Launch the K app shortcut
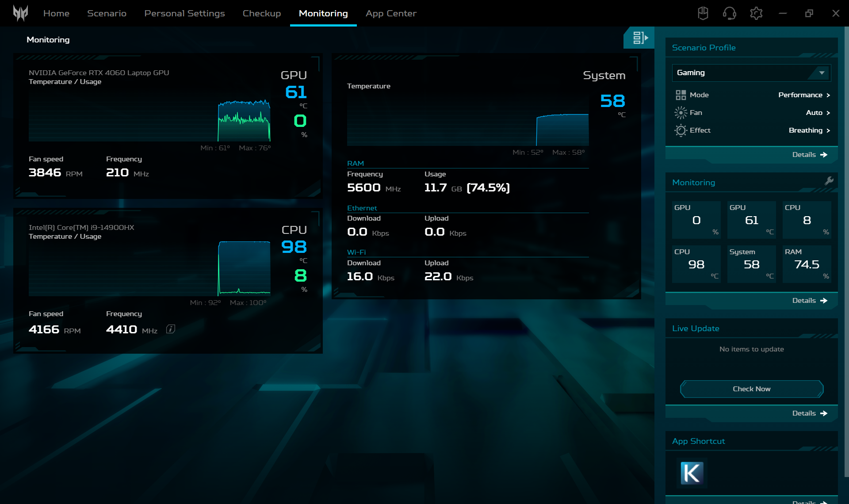Image resolution: width=849 pixels, height=504 pixels. [692, 473]
